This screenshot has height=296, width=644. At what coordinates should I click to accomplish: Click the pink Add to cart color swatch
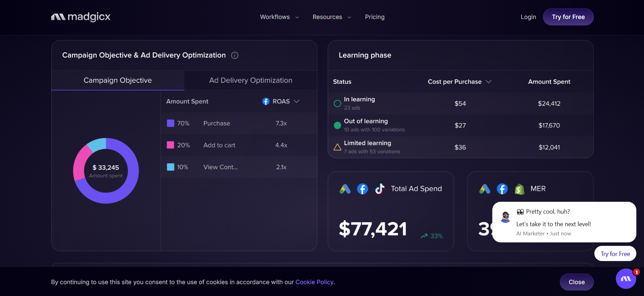tap(171, 145)
